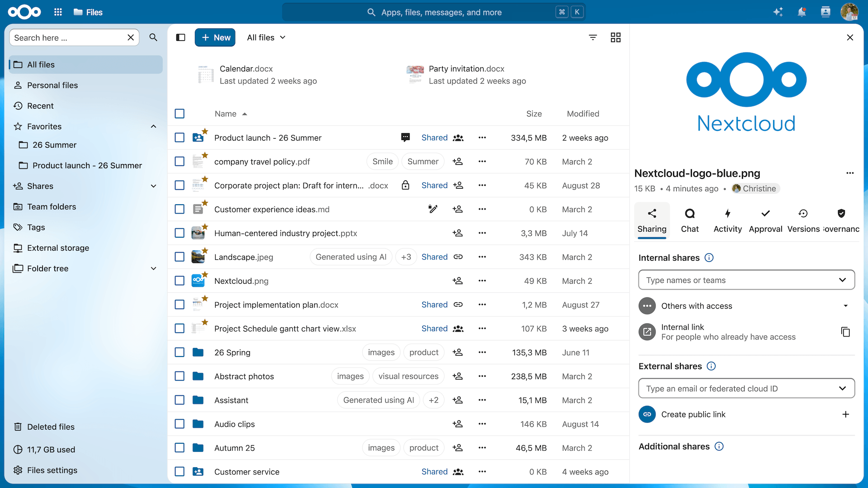This screenshot has height=488, width=868.
Task: Open the Party invitation.docx recent file
Action: pyautogui.click(x=467, y=75)
